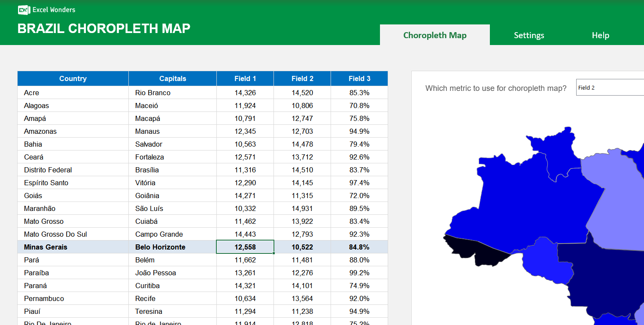Select the Field 1 column header

coord(245,78)
